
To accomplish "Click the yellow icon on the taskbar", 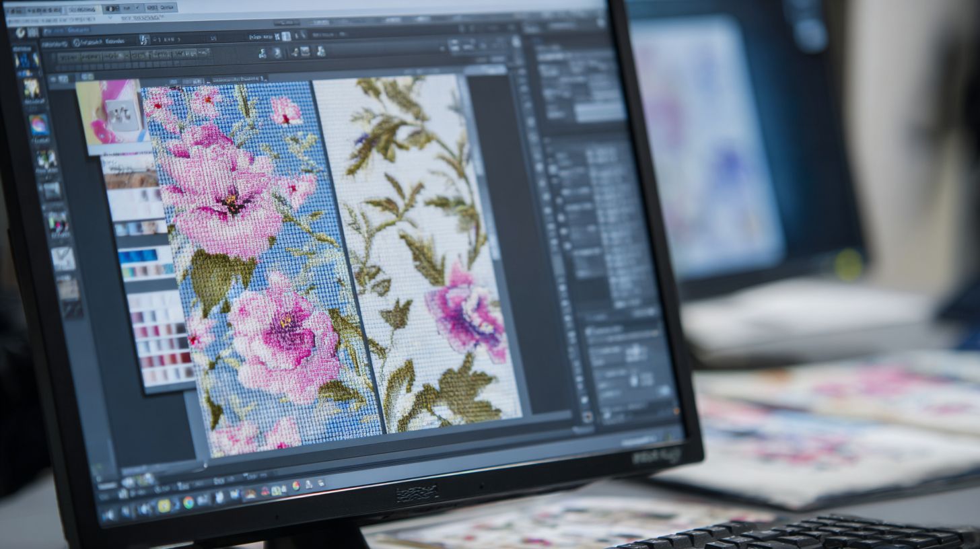I will 164,505.
